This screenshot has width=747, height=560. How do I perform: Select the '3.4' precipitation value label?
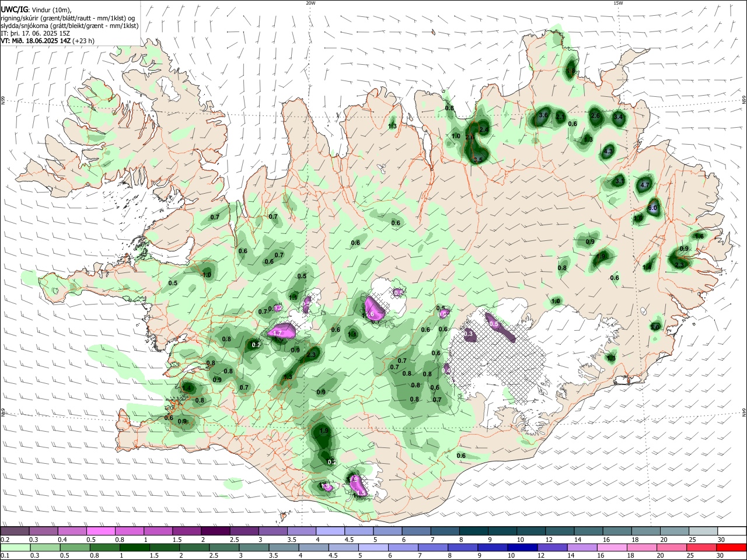pos(619,117)
